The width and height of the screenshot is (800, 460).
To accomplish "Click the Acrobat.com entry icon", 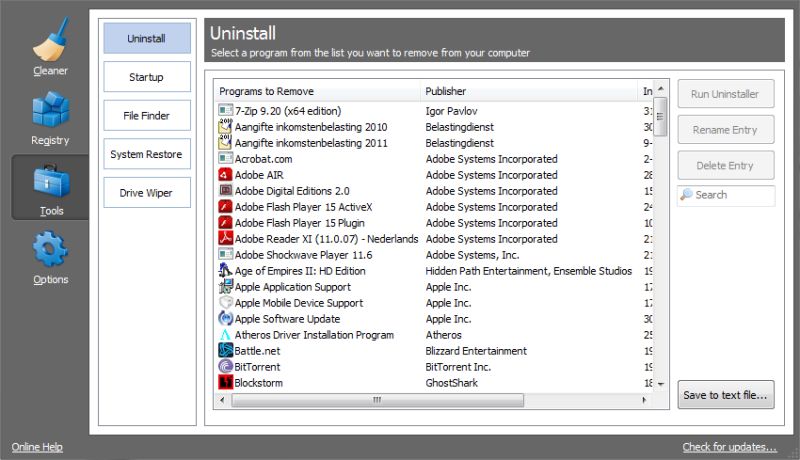I will (x=226, y=159).
